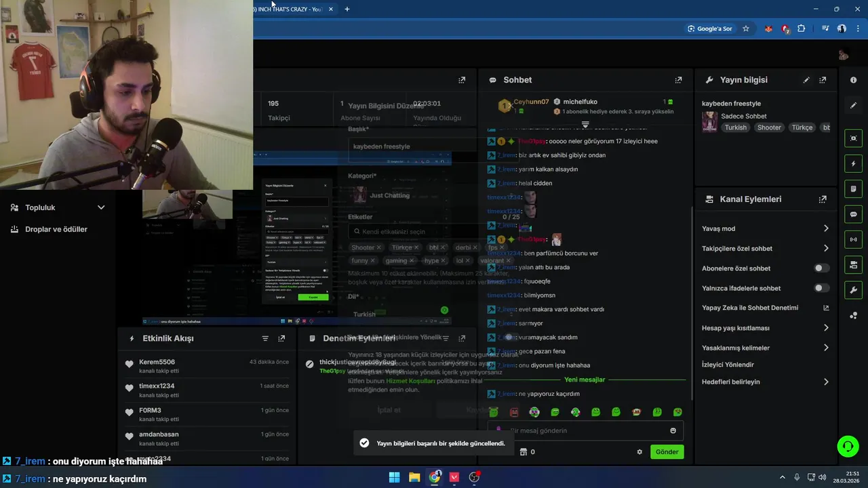Pop out the stream stats panel

coord(462,80)
